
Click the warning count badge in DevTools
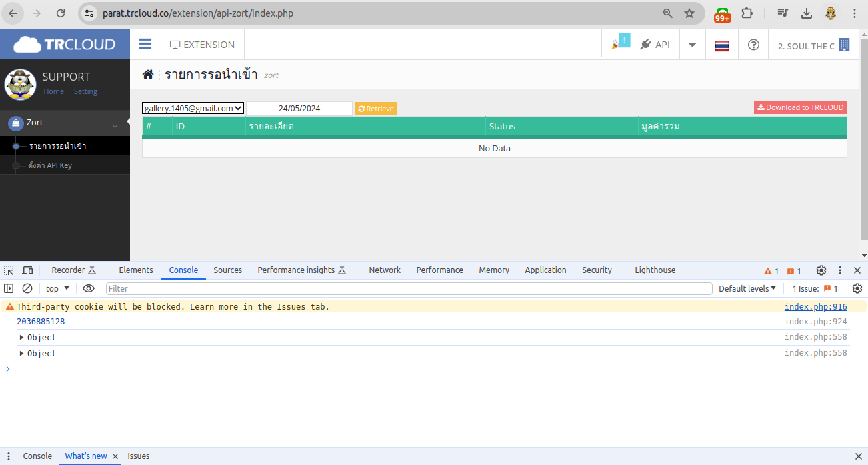point(771,271)
